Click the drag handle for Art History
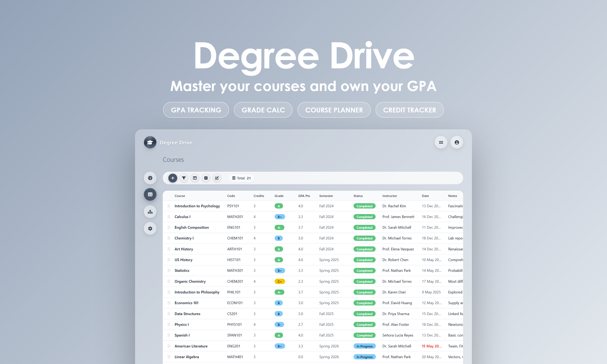Image resolution: width=607 pixels, height=364 pixels. 169,249
